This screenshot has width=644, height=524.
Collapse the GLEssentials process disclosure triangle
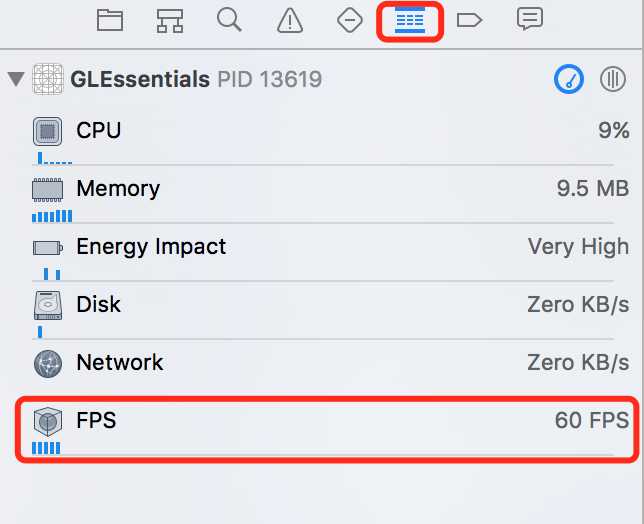[x=16, y=79]
